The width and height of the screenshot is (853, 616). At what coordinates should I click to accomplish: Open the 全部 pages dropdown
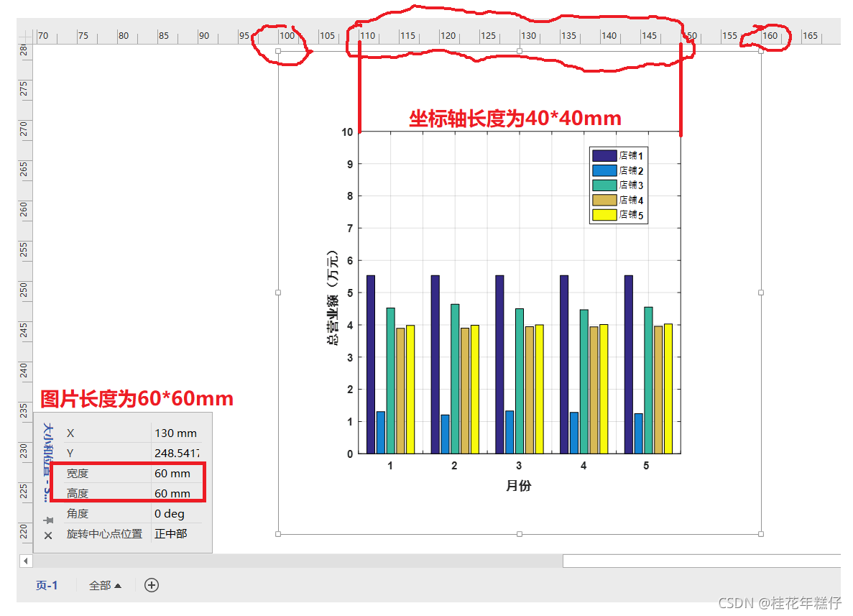[105, 586]
